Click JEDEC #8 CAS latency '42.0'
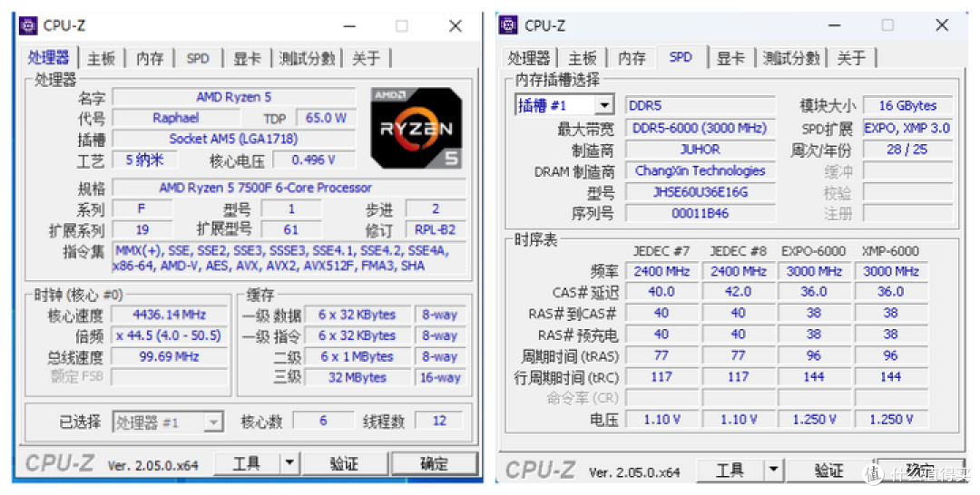The height and width of the screenshot is (495, 980). 739,292
